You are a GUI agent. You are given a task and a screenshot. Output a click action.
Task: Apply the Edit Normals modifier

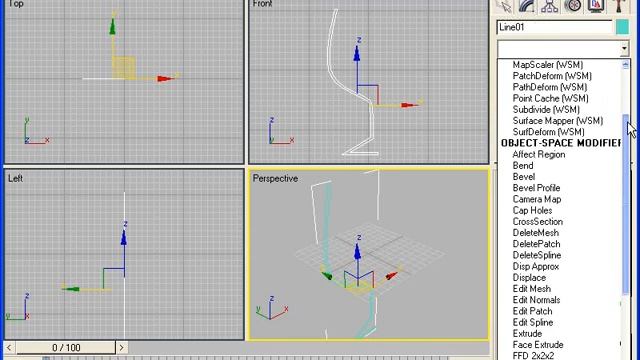click(536, 300)
